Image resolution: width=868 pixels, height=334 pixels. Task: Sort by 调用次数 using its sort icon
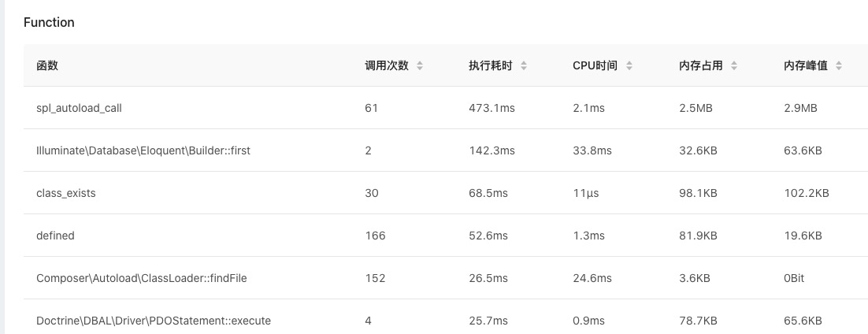(420, 66)
